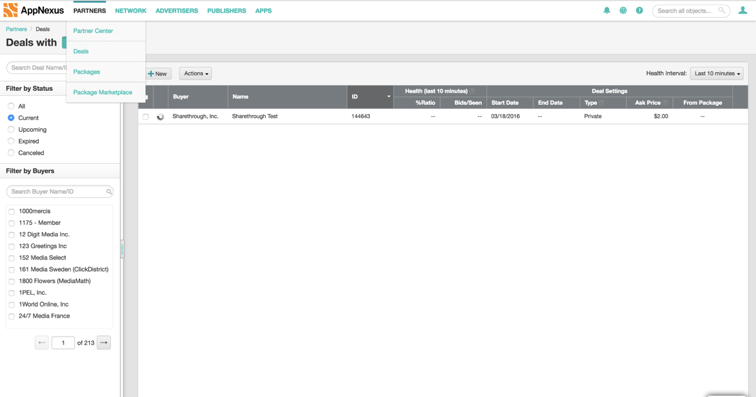Viewport: 756px width, 397px height.
Task: Choose Deals from the Partners menu
Action: (x=81, y=51)
